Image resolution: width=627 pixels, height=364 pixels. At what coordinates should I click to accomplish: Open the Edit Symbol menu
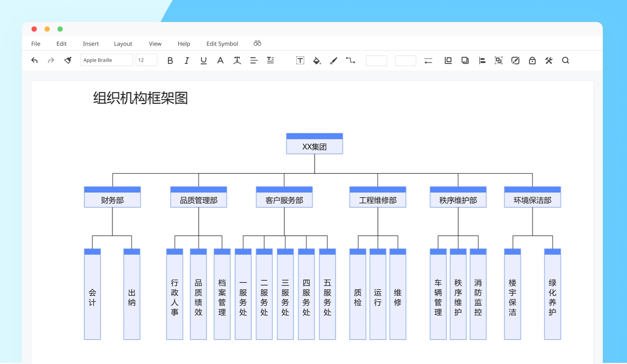pos(222,44)
